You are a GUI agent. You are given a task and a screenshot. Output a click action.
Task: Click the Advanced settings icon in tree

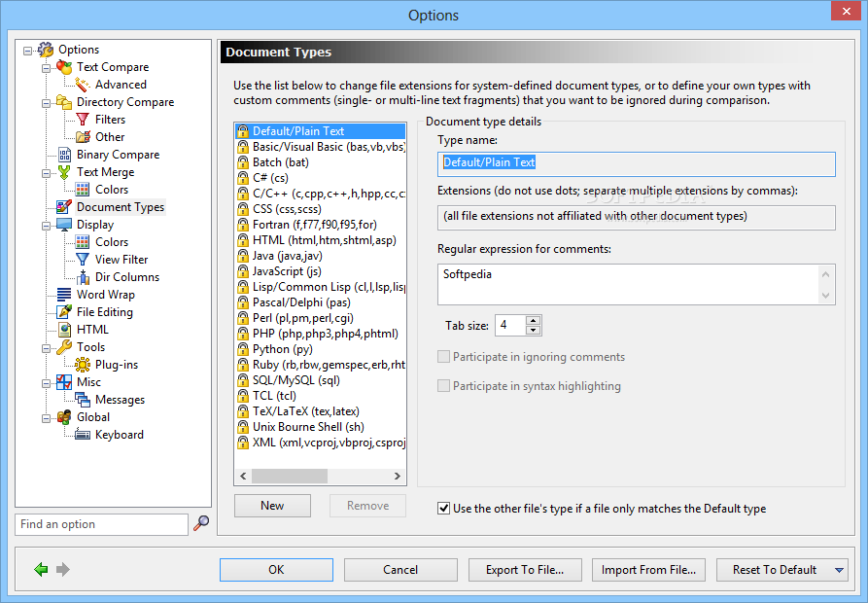pos(83,85)
